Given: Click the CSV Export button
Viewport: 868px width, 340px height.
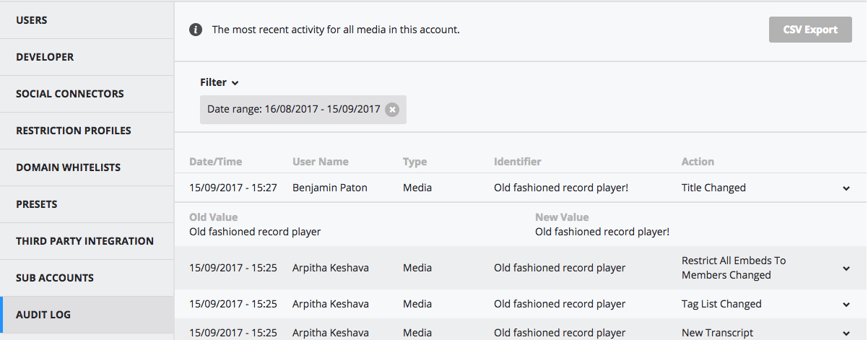Looking at the screenshot, I should click(810, 30).
